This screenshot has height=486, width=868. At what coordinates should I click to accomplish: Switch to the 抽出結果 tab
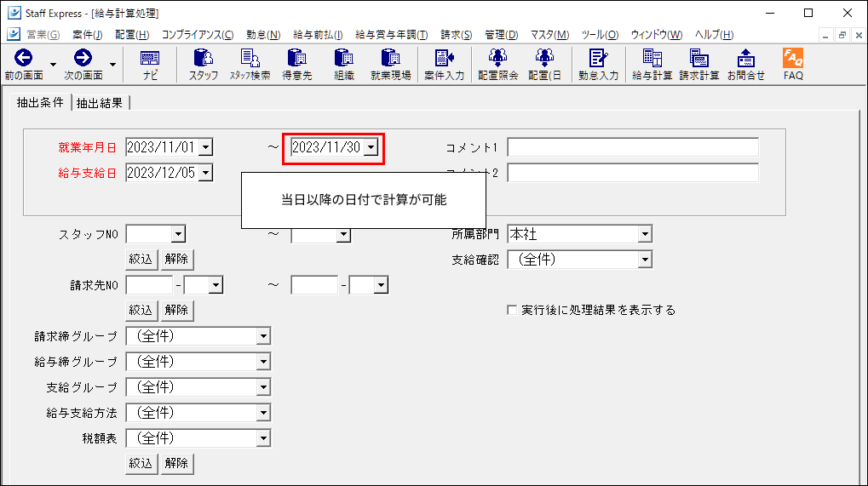click(100, 103)
